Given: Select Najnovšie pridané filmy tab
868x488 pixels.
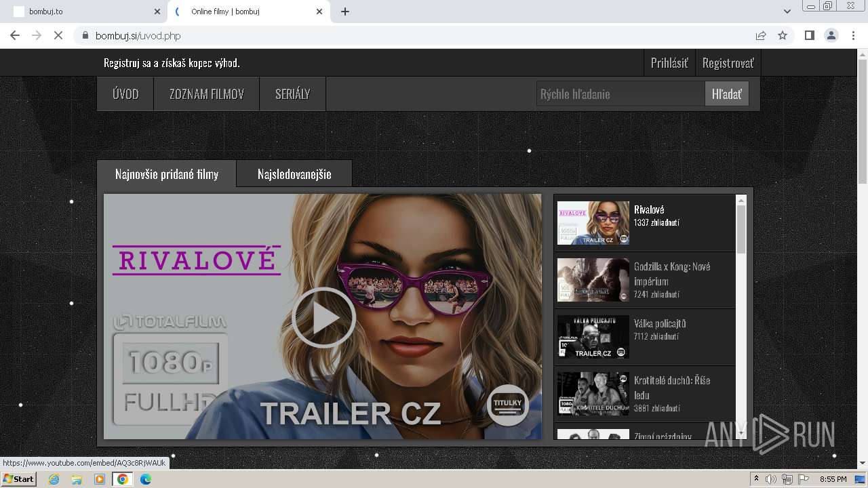Looking at the screenshot, I should (x=167, y=174).
